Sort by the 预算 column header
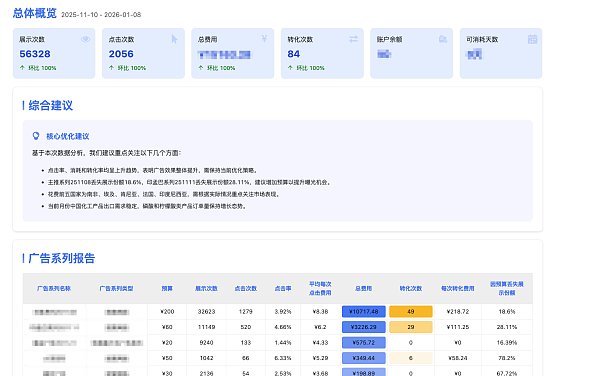The width and height of the screenshot is (600, 376). (167, 288)
